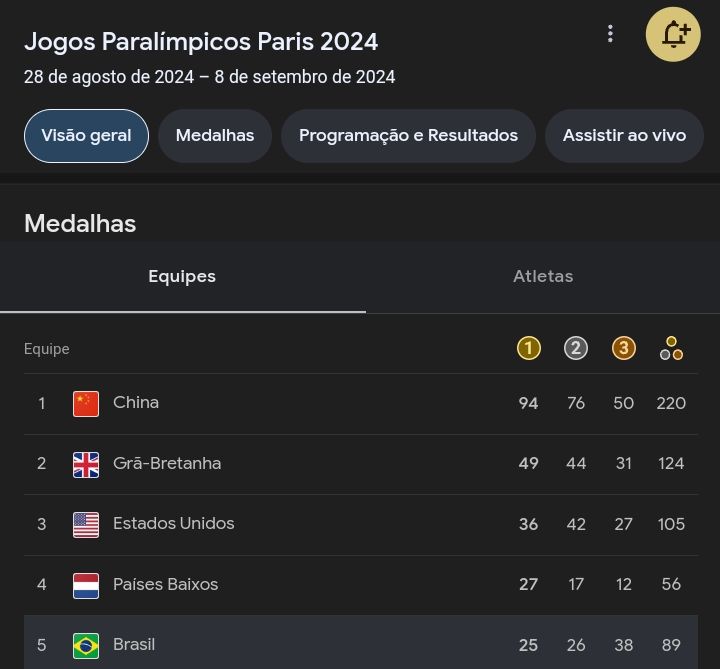Image resolution: width=720 pixels, height=669 pixels.
Task: Switch to the Atletas tab
Action: [x=543, y=277]
